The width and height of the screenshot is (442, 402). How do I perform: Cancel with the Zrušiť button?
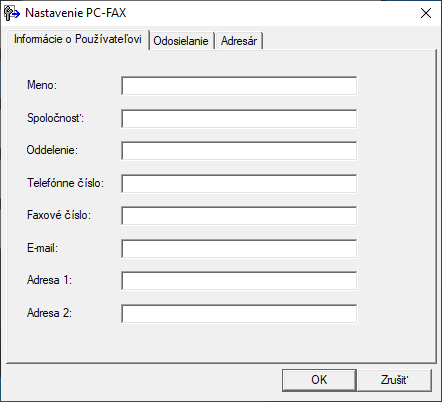click(x=394, y=380)
